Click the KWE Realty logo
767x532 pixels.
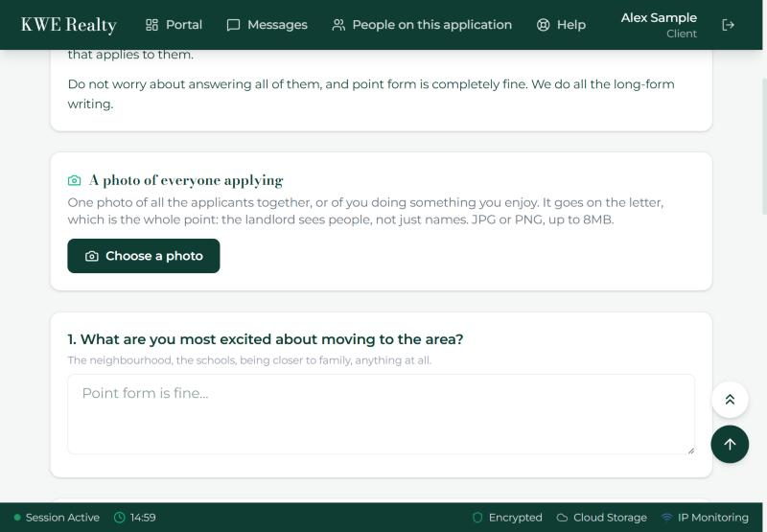click(x=68, y=25)
